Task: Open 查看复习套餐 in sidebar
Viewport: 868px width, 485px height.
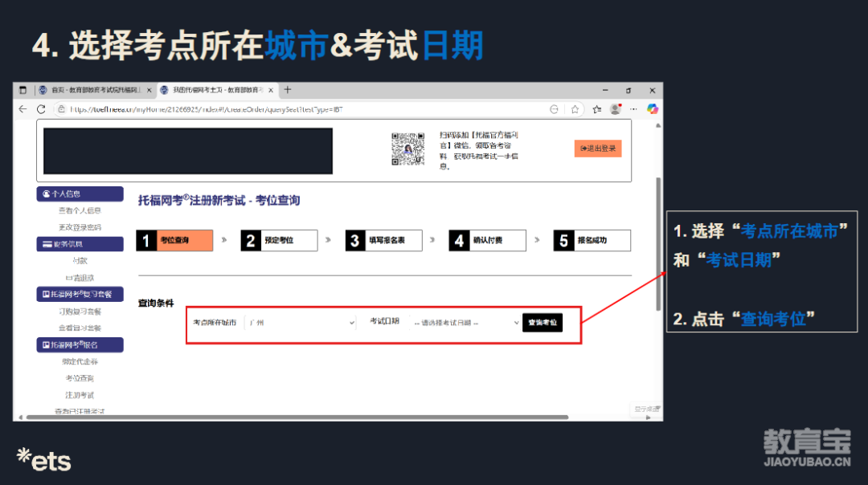Action: (x=80, y=328)
